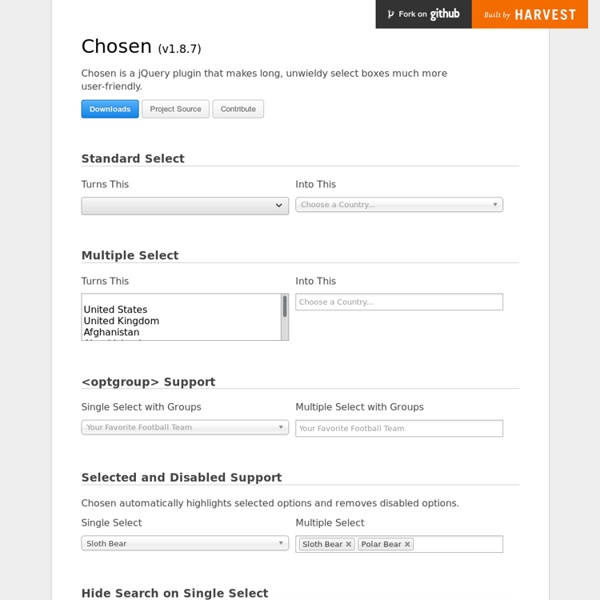Focus the multiple 'Choose a Country...' input
The image size is (600, 600).
[399, 302]
